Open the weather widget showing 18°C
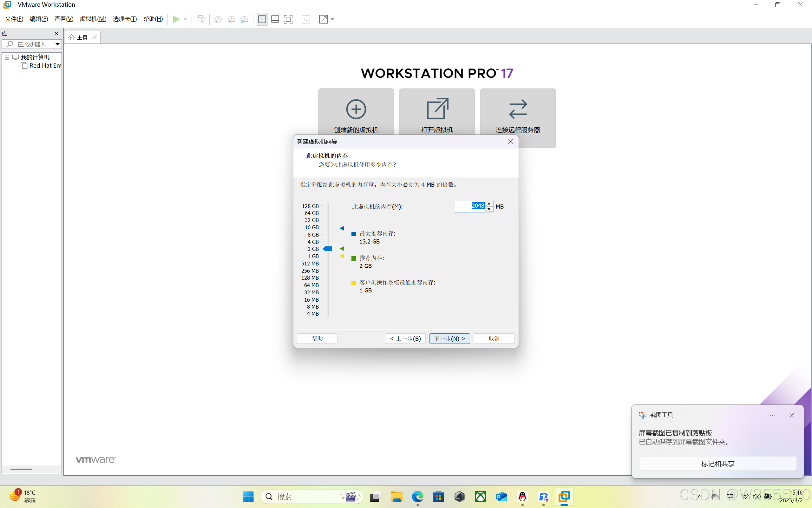 (23, 496)
